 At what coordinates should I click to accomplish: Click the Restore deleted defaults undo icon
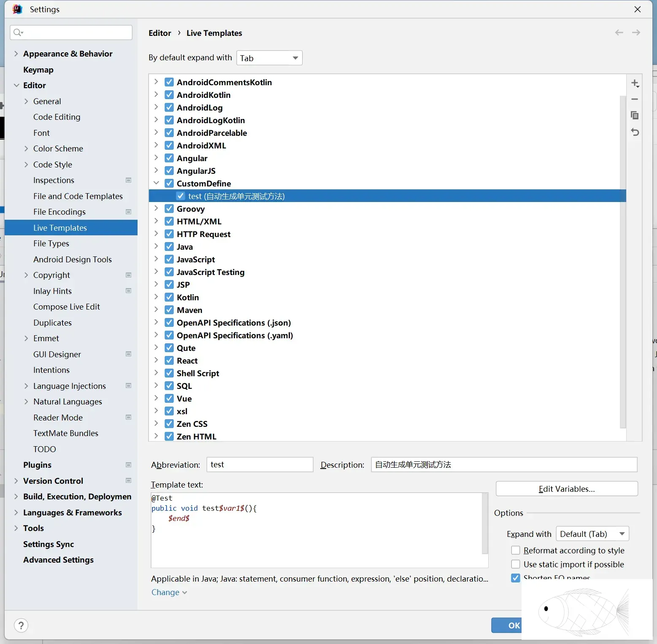pos(635,132)
